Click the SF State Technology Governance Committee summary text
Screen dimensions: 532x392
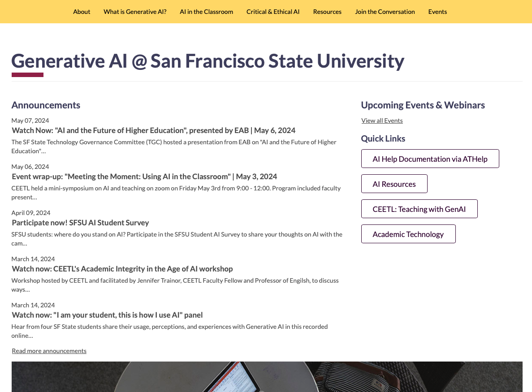coord(174,146)
